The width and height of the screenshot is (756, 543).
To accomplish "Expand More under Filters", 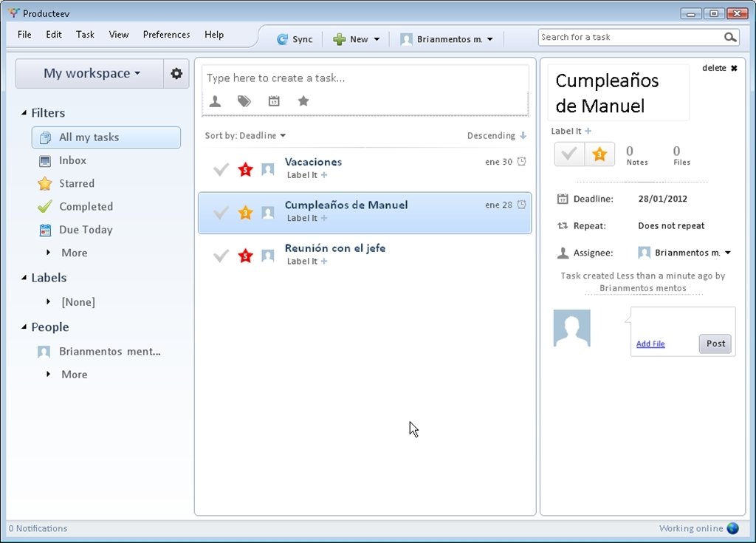I will [48, 253].
